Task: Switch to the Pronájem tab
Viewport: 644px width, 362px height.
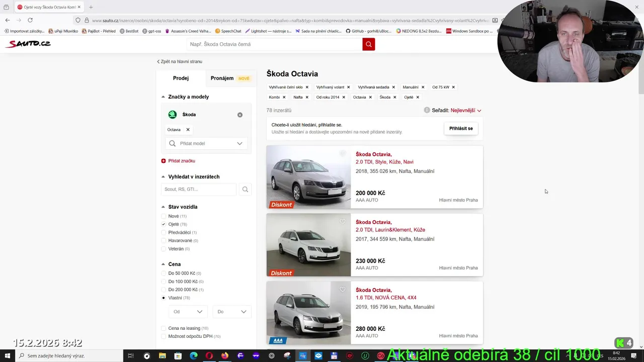Action: tap(230, 78)
